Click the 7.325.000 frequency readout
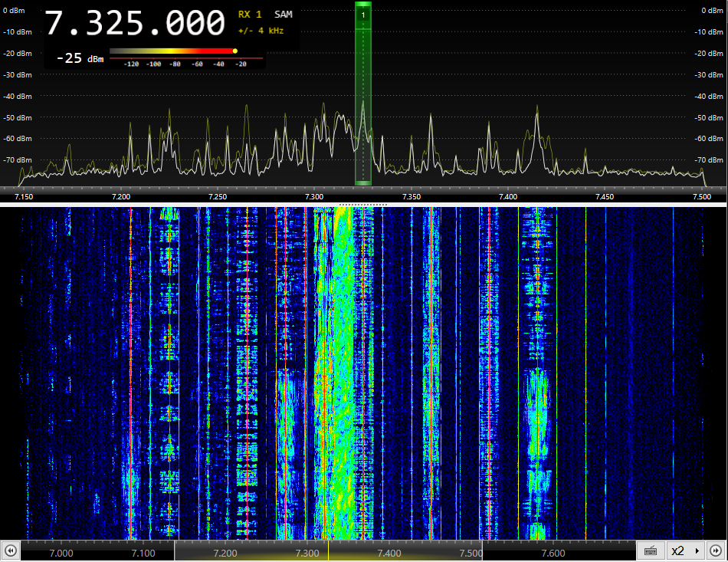The image size is (728, 562). point(135,23)
